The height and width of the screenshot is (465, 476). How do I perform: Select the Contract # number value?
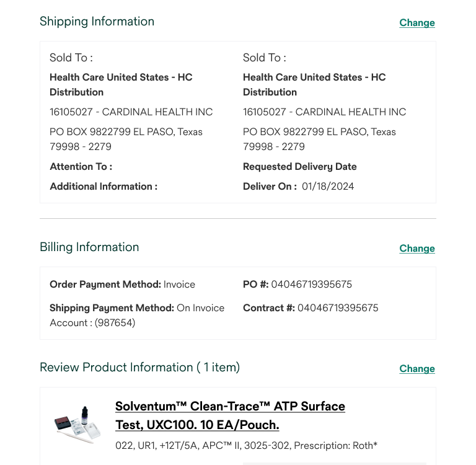338,308
